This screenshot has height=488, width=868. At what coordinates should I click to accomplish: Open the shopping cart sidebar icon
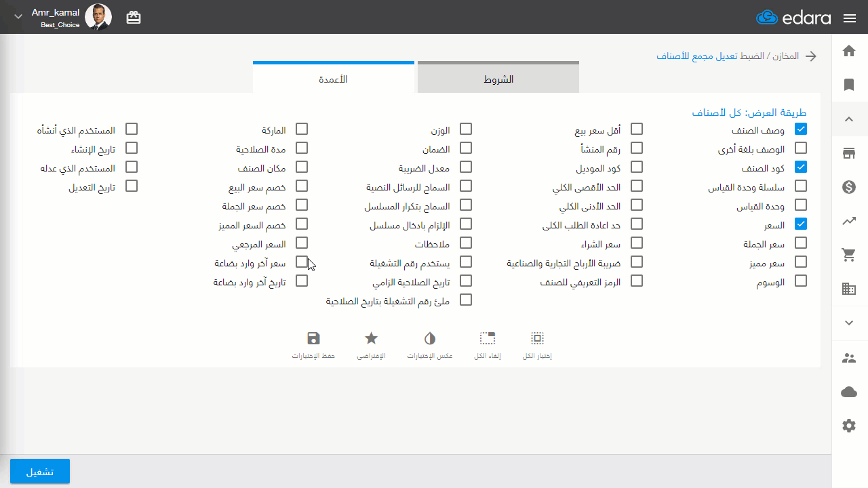[x=848, y=255]
